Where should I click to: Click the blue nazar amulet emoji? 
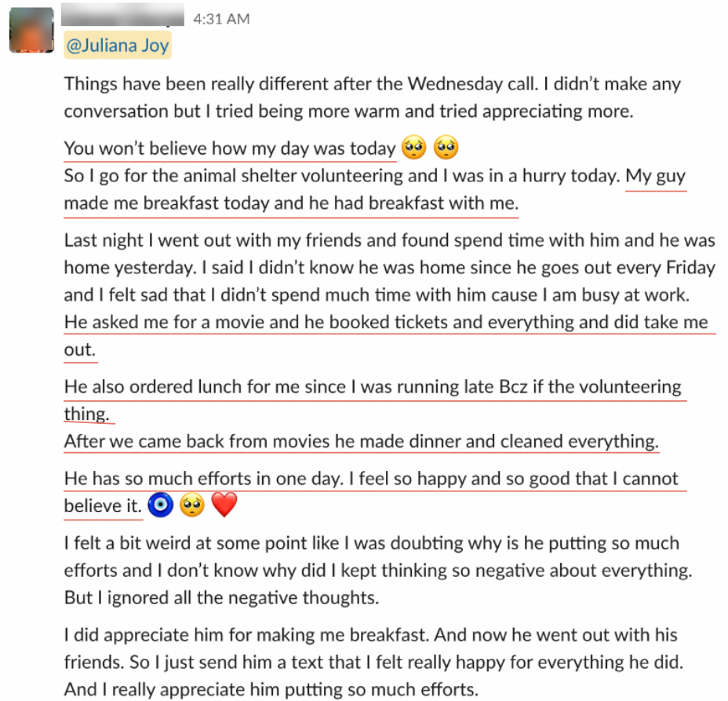coord(160,506)
